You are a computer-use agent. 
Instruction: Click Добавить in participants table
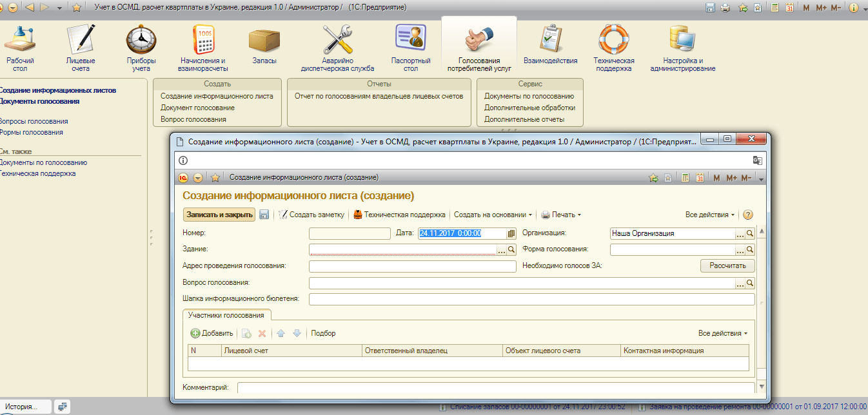tap(212, 333)
